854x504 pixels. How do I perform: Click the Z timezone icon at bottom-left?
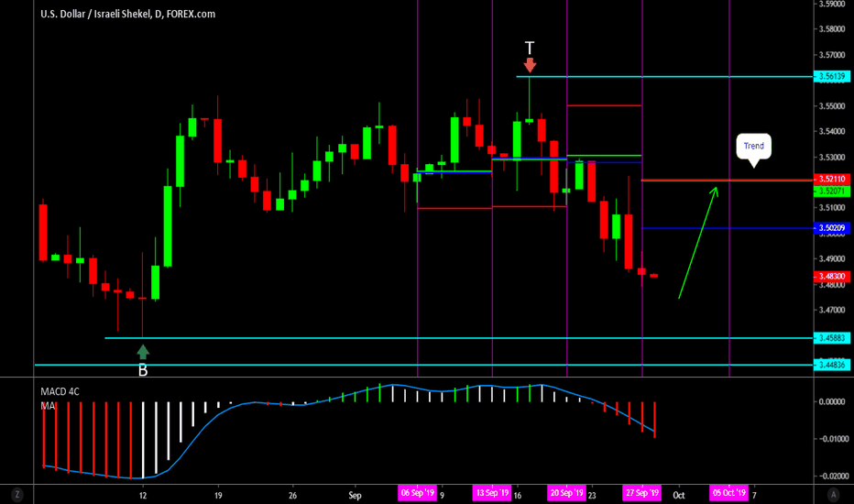[16, 495]
